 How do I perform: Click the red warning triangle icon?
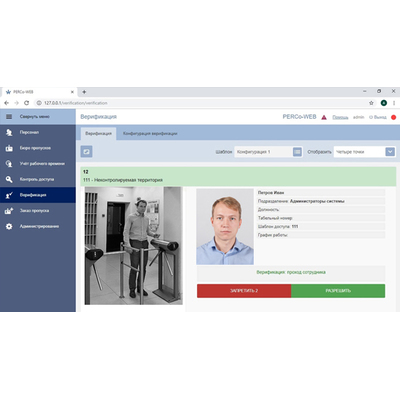click(324, 117)
